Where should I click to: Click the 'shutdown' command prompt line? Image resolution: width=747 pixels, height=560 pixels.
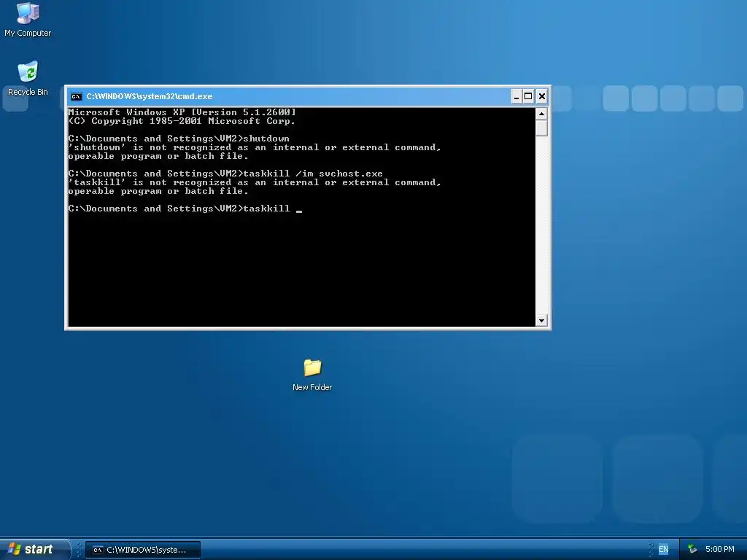[x=179, y=139]
